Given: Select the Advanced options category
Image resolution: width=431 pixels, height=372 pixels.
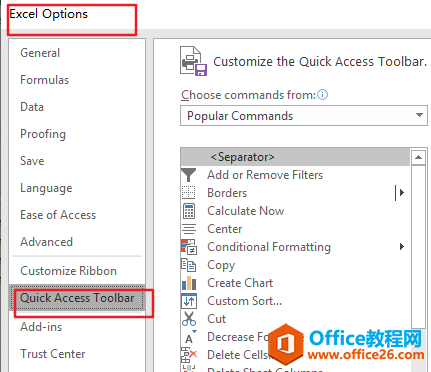Looking at the screenshot, I should click(46, 242).
